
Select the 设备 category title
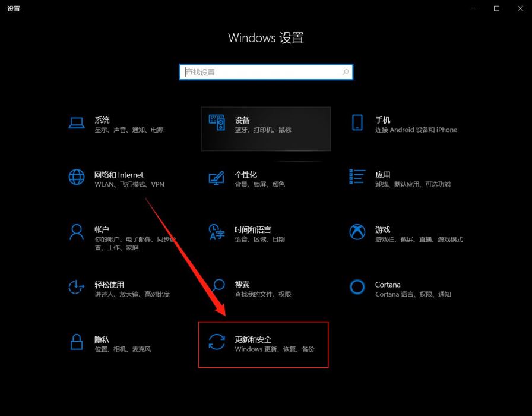click(x=242, y=120)
